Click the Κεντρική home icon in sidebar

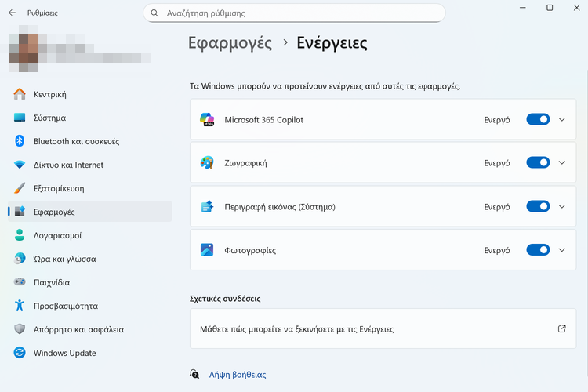coord(20,94)
